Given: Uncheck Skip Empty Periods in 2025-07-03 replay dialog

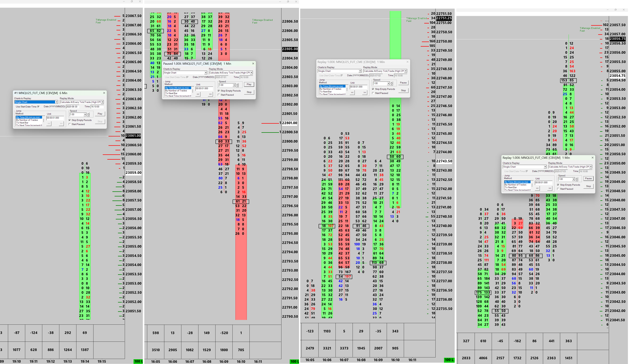Looking at the screenshot, I should click(x=558, y=185).
